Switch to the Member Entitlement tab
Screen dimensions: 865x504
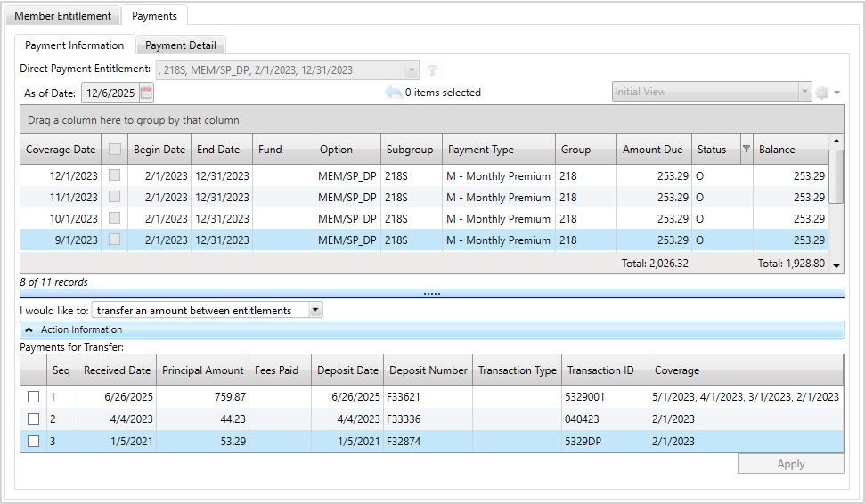[62, 16]
